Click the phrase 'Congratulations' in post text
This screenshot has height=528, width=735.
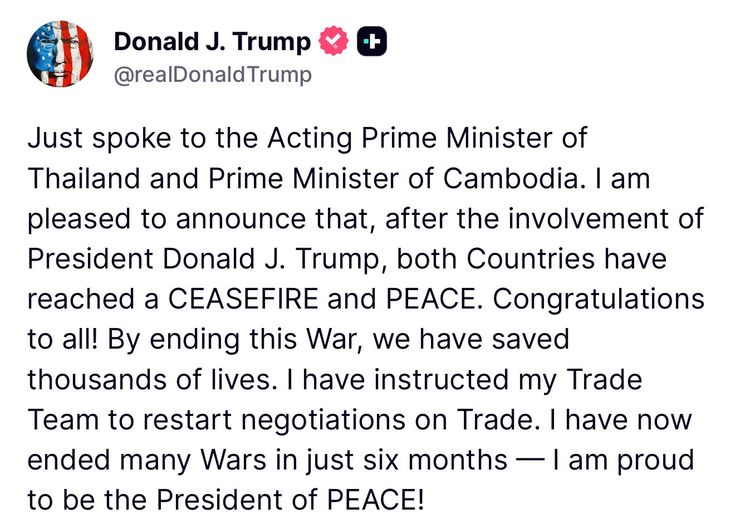pos(599,299)
